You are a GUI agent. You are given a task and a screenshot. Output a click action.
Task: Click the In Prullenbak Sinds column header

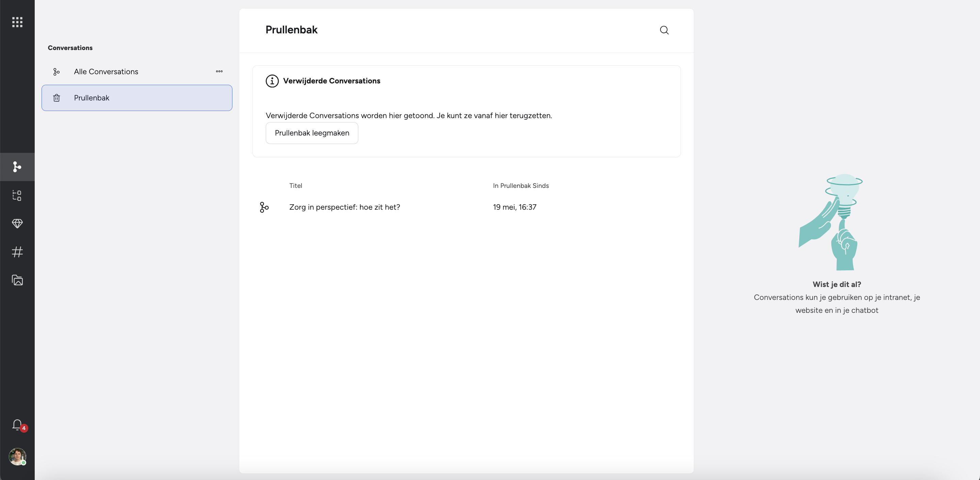[x=520, y=186]
